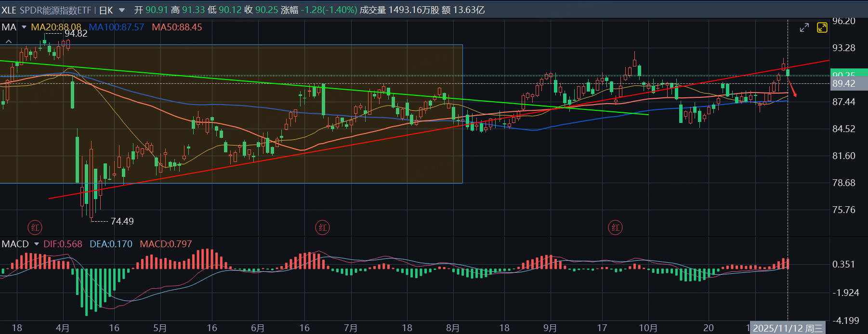Click the XLE SPDR能源指数ETF title
Viewport: 868px width, 334px height.
46,10
